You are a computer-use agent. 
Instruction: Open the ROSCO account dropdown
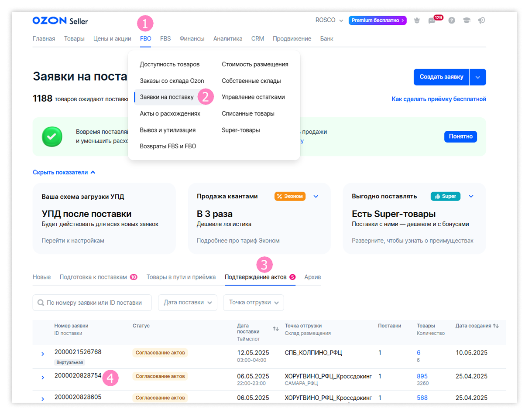(329, 20)
